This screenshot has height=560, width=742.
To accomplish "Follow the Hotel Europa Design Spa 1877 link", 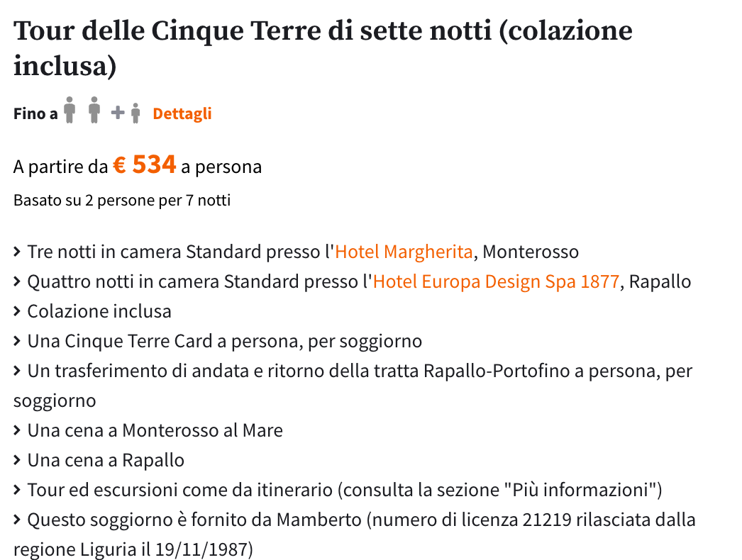I will coord(496,281).
